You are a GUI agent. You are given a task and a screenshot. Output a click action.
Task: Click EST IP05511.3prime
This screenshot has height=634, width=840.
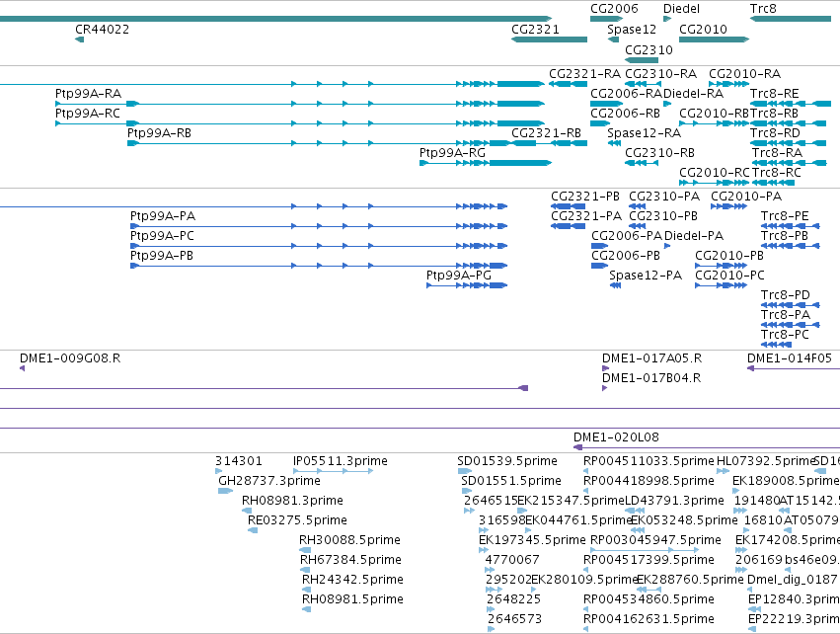(x=341, y=461)
